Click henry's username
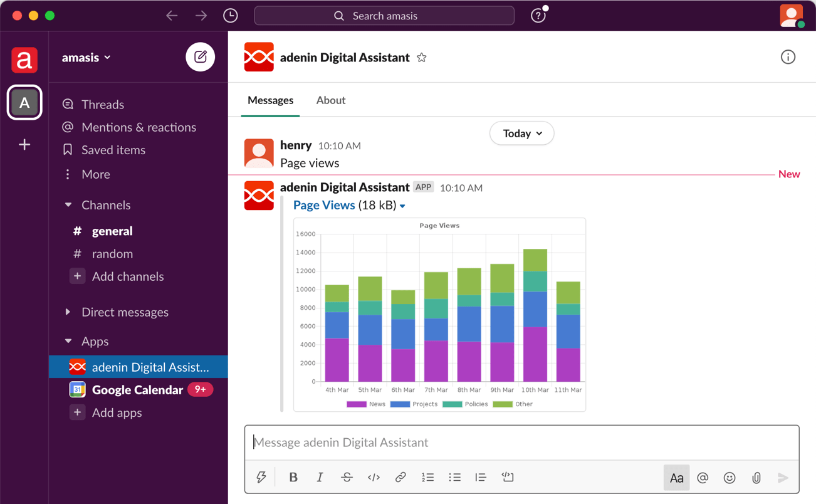The width and height of the screenshot is (816, 504). point(296,145)
